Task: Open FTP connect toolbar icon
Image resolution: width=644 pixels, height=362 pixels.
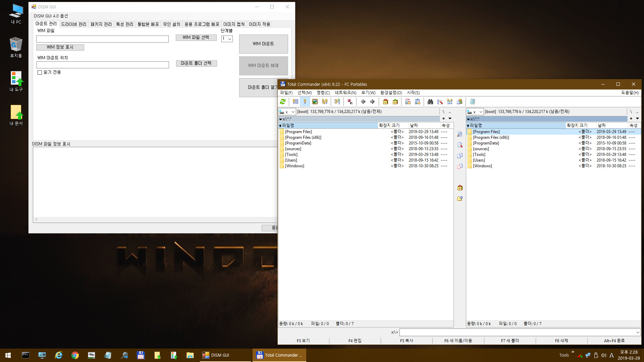Action: coord(408,102)
